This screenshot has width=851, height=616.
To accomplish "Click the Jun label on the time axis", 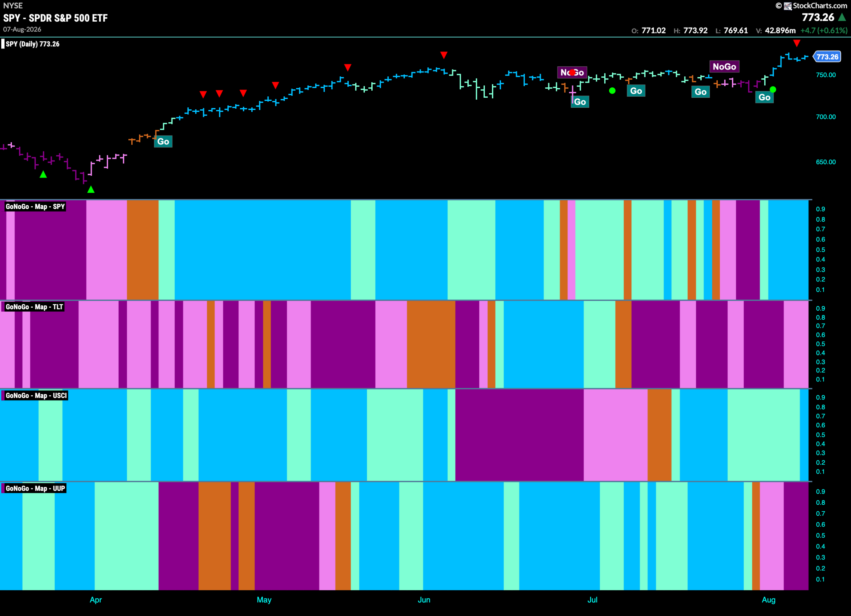I will click(x=424, y=600).
